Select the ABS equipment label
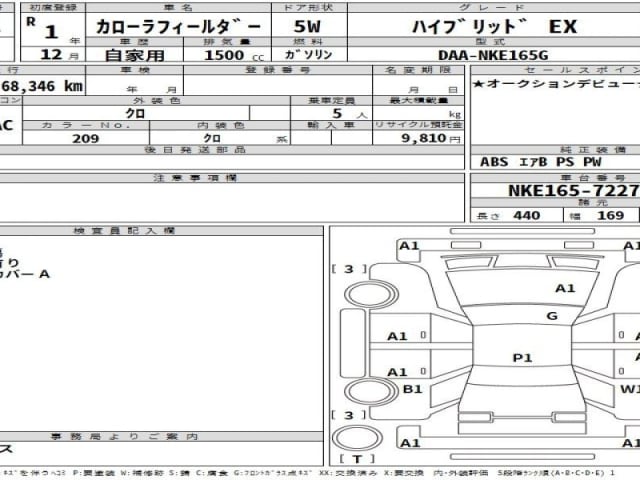 (x=494, y=162)
